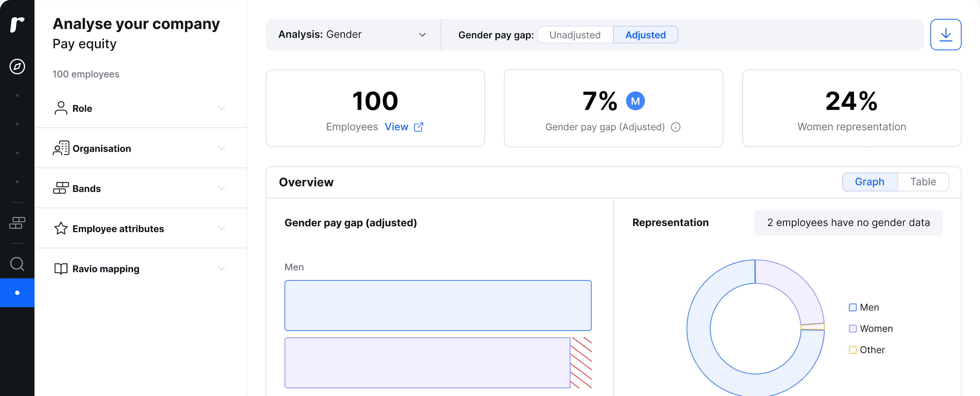
Task: Click the Ravio logo icon
Action: tap(17, 25)
